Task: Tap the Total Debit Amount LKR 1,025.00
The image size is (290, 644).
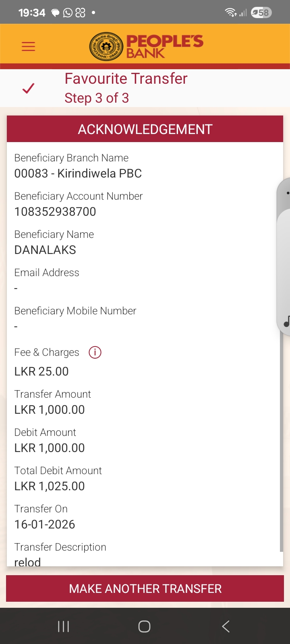Action: [50, 486]
